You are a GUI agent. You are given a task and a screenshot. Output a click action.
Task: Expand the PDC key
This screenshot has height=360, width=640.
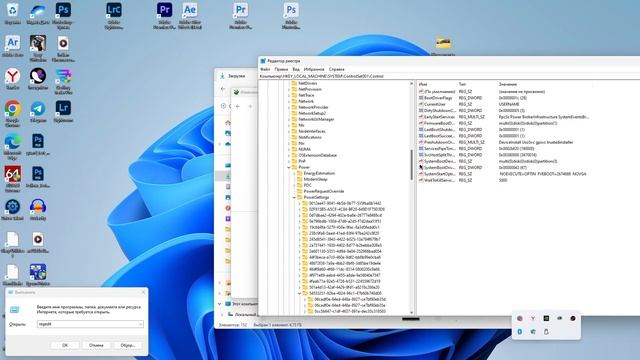click(294, 185)
